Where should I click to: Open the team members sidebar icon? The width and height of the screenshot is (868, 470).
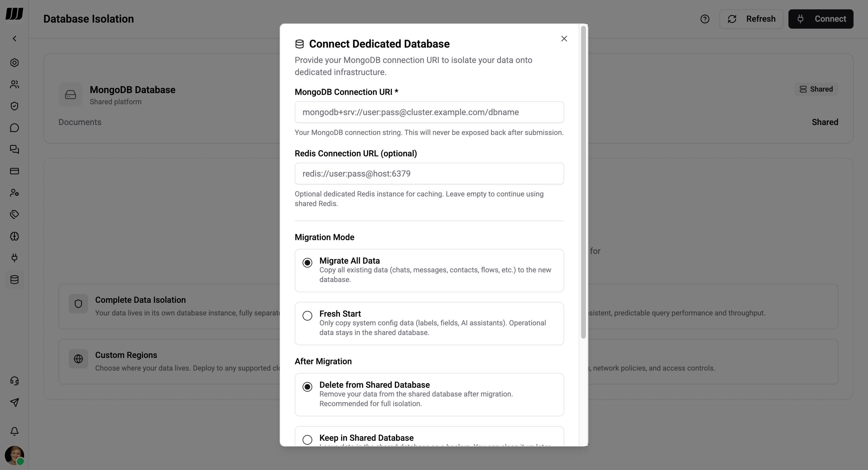14,85
